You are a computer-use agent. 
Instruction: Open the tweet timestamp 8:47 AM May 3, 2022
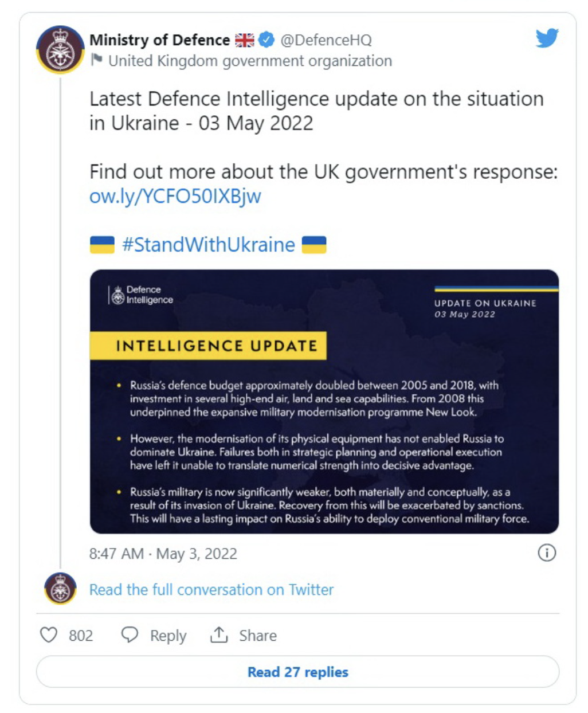163,554
